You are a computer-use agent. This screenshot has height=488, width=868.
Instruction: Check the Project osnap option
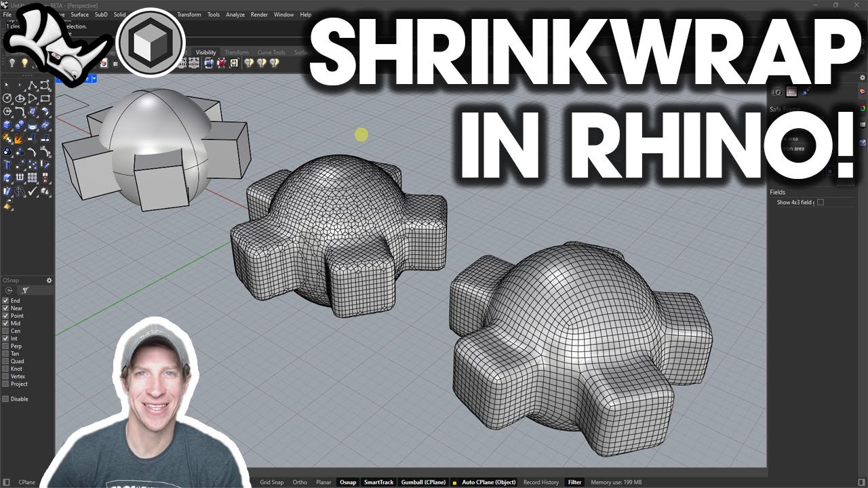click(5, 384)
